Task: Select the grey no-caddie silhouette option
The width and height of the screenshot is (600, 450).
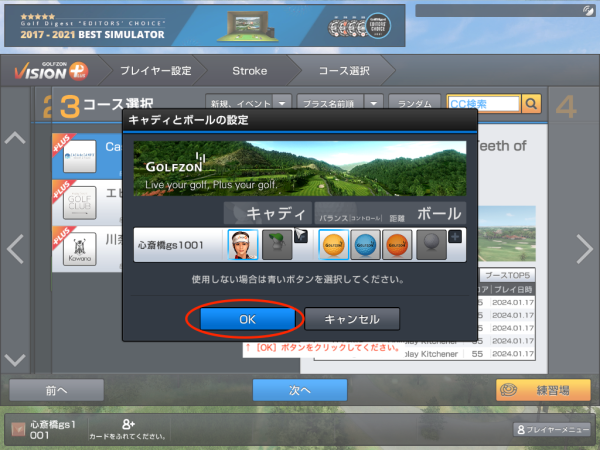Action: tap(277, 245)
